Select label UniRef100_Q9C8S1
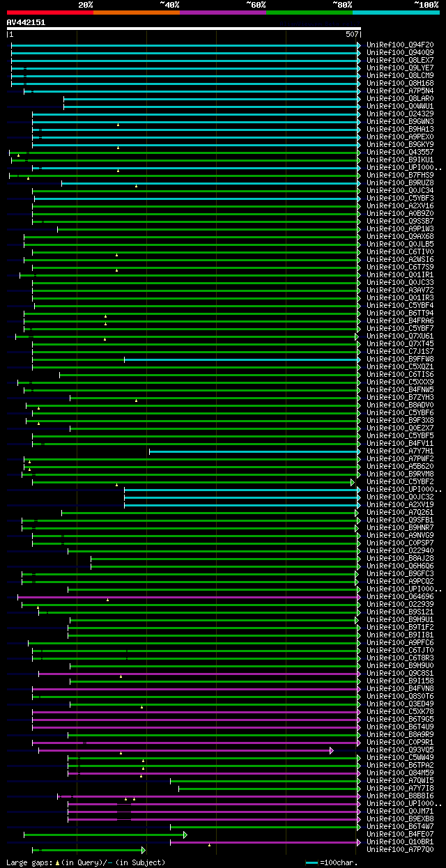Viewport: 446px width, 868px height. pyautogui.click(x=399, y=674)
